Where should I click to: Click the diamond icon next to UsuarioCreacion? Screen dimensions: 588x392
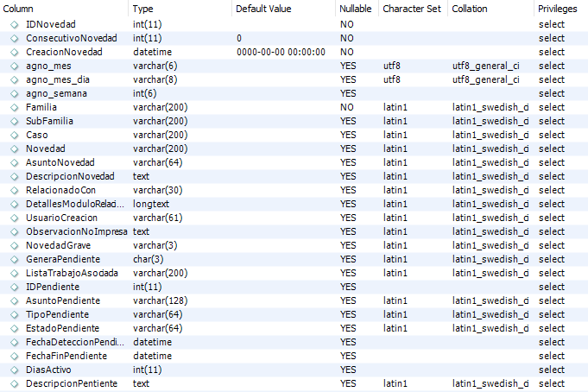pyautogui.click(x=15, y=218)
